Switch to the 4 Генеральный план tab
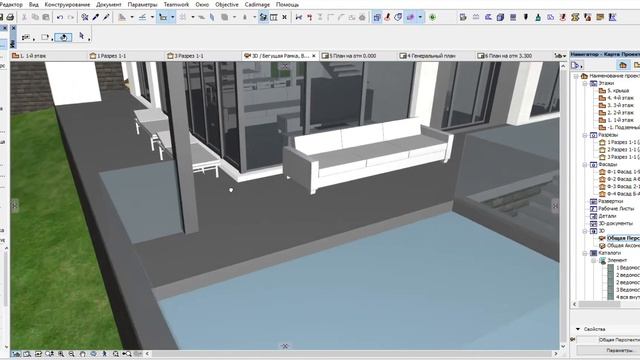This screenshot has height=360, width=640. [436, 56]
